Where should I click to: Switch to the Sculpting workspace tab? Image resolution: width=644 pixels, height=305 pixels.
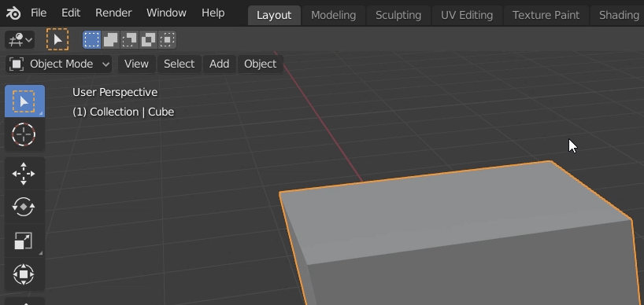(398, 16)
